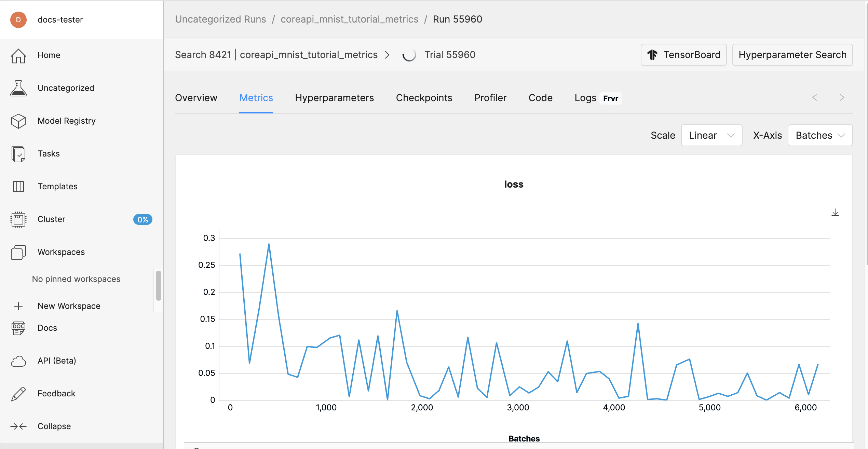Click the Batches axis label under chart
Viewport: 868px width, 449px height.
coord(524,438)
